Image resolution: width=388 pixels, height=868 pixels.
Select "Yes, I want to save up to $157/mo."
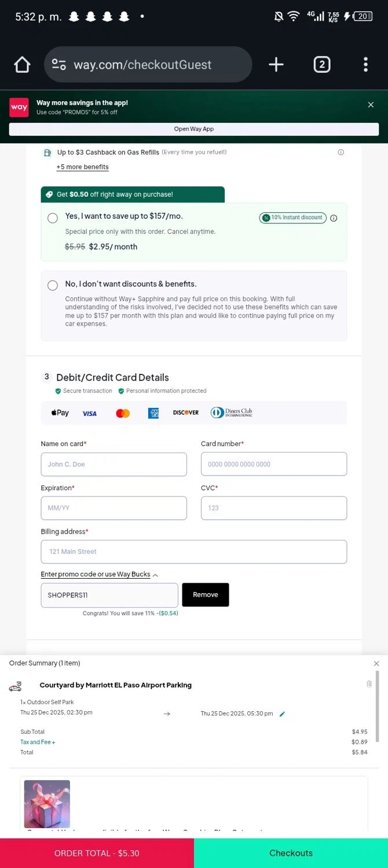tap(53, 218)
